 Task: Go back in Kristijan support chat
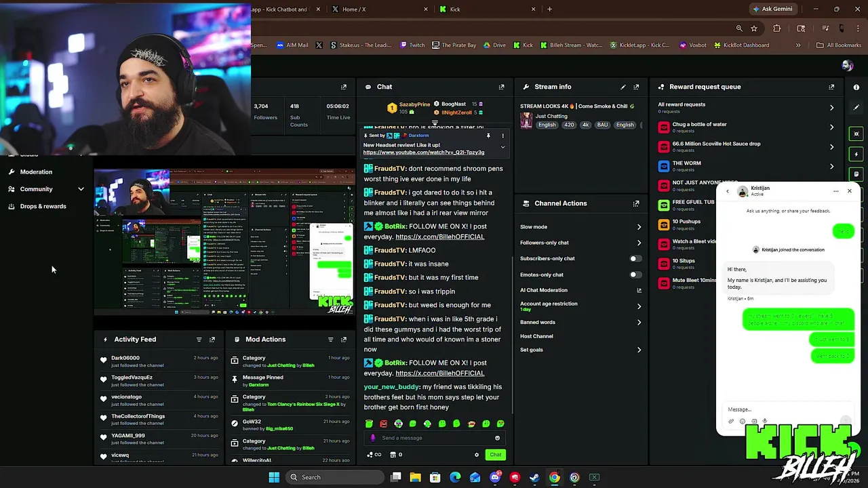728,191
